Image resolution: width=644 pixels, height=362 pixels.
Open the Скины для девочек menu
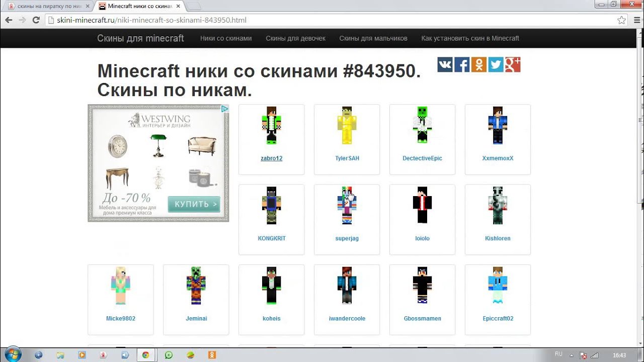tap(296, 38)
